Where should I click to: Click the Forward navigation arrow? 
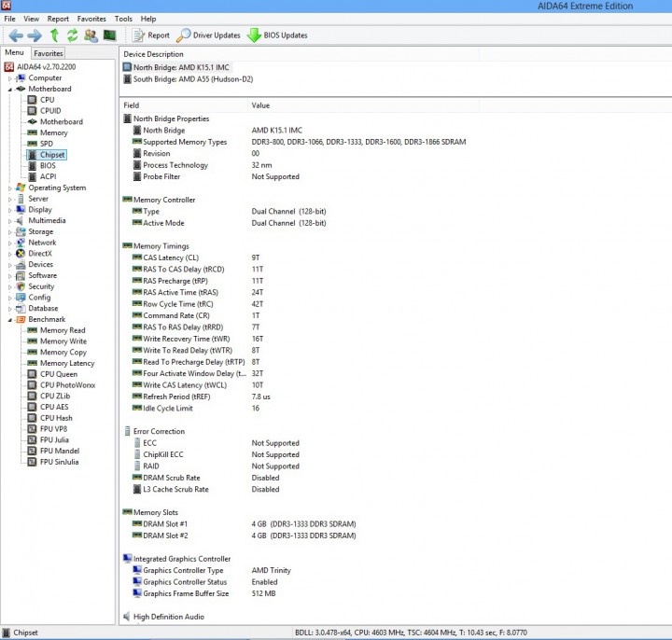[35, 35]
